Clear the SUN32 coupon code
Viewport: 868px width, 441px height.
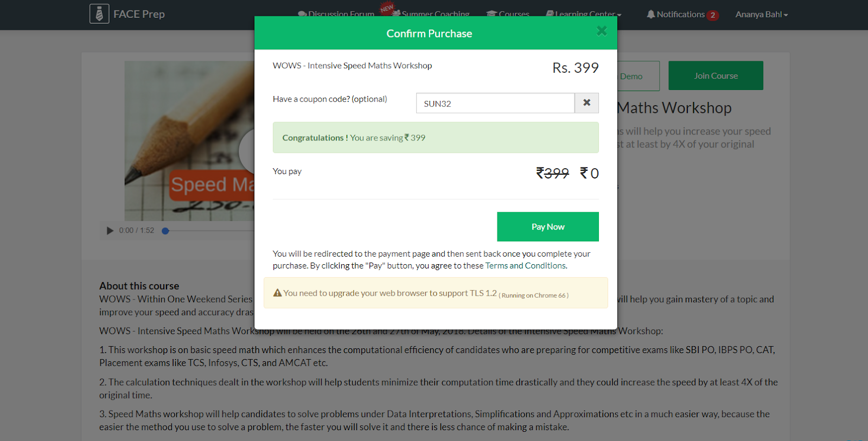pyautogui.click(x=586, y=103)
